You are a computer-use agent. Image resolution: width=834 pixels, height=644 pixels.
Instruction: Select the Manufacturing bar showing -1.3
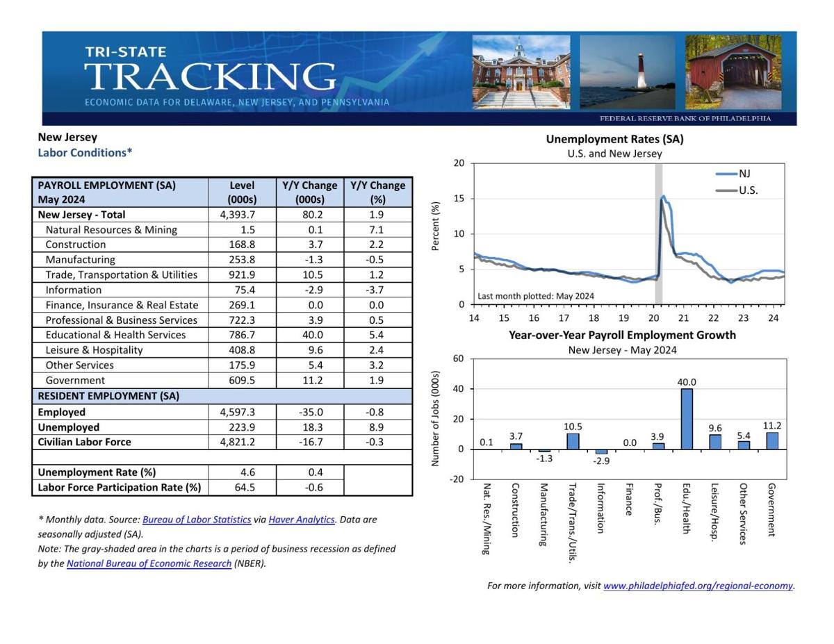[x=545, y=452]
